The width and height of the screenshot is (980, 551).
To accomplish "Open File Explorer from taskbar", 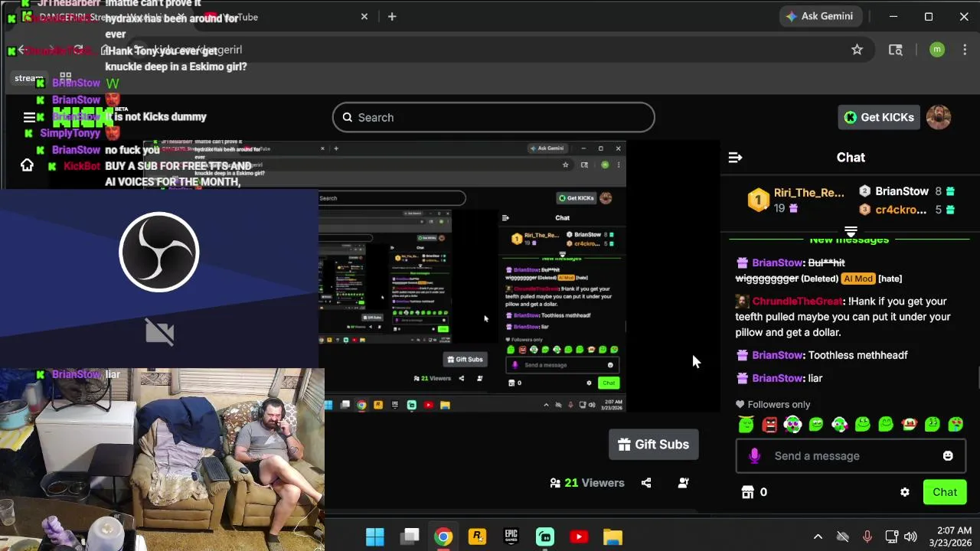I will 612,536.
